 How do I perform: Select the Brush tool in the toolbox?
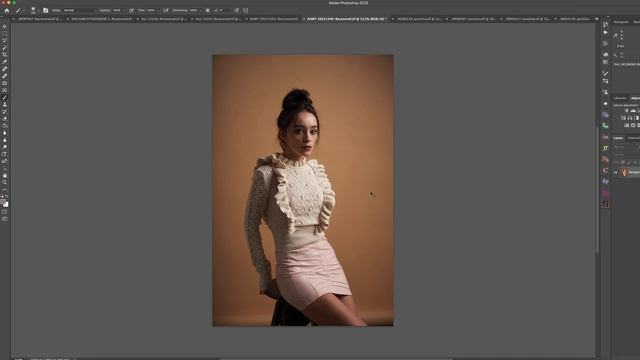click(4, 97)
